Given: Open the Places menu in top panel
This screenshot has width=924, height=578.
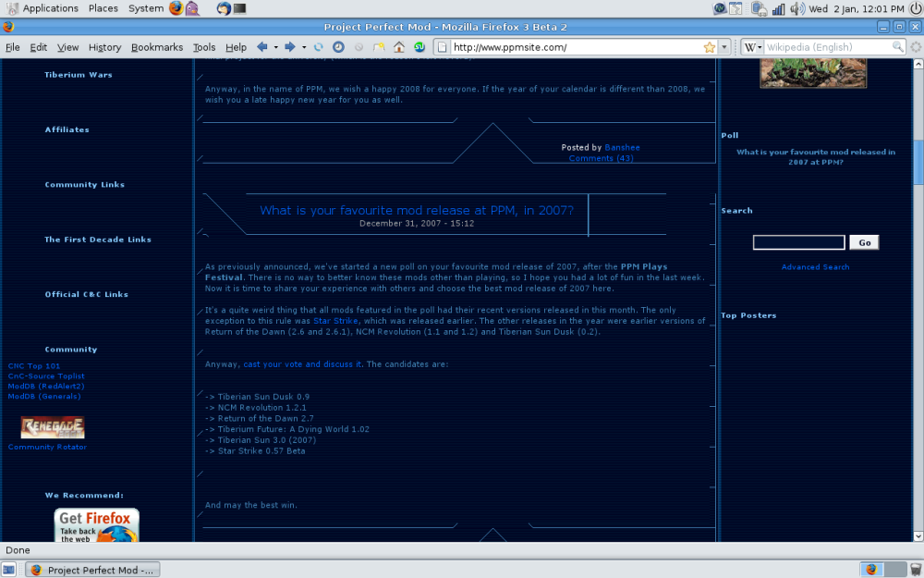Looking at the screenshot, I should (103, 8).
